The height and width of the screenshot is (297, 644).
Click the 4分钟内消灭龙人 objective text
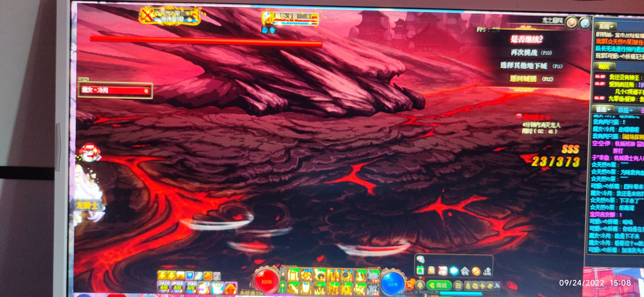coord(541,125)
